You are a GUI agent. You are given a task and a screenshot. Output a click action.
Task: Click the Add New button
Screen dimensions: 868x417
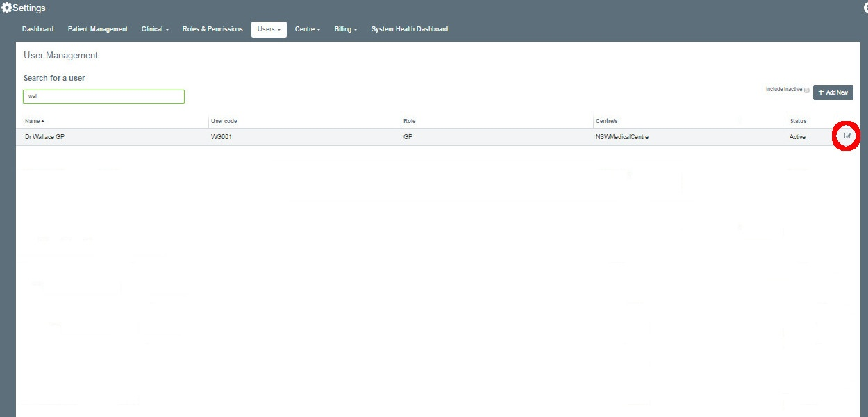(833, 92)
